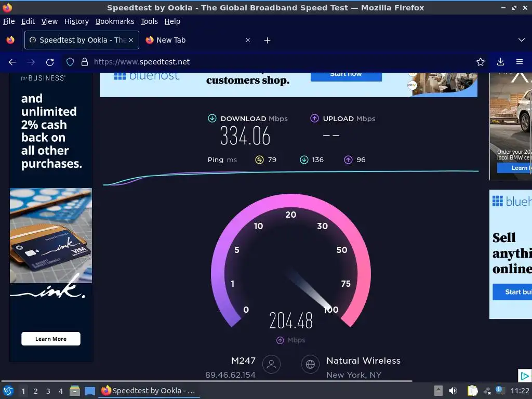The image size is (532, 399).
Task: Open the system start menu icon
Action: [8, 391]
